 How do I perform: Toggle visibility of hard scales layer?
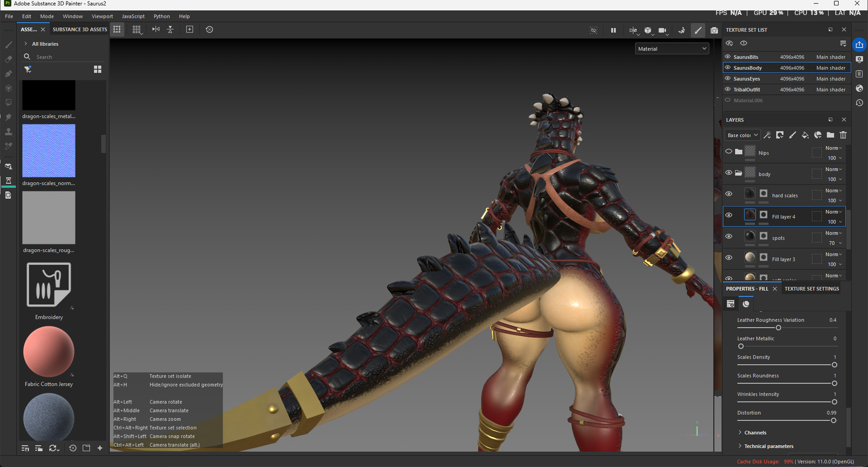tap(729, 194)
